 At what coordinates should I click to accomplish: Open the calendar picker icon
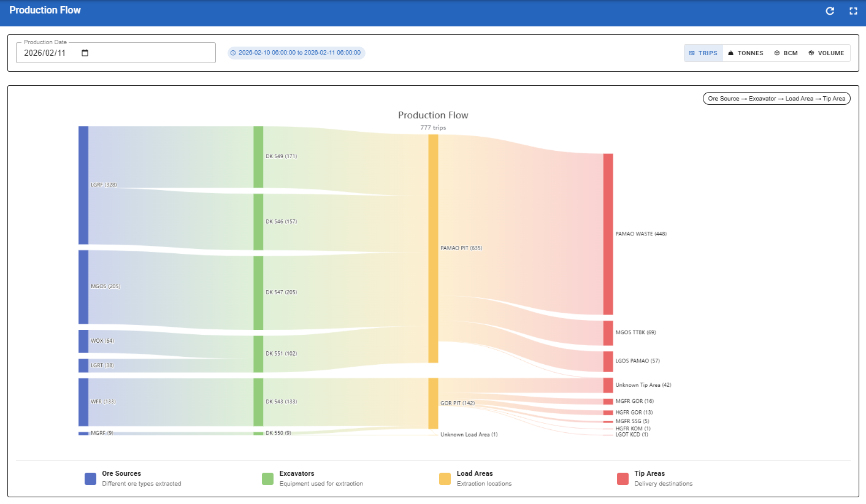pyautogui.click(x=85, y=53)
